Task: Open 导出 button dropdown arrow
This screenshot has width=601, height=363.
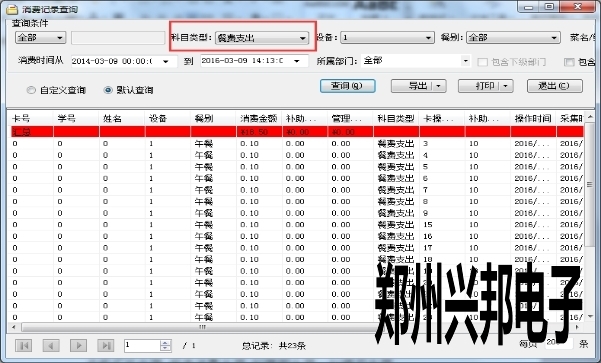Action: 439,86
